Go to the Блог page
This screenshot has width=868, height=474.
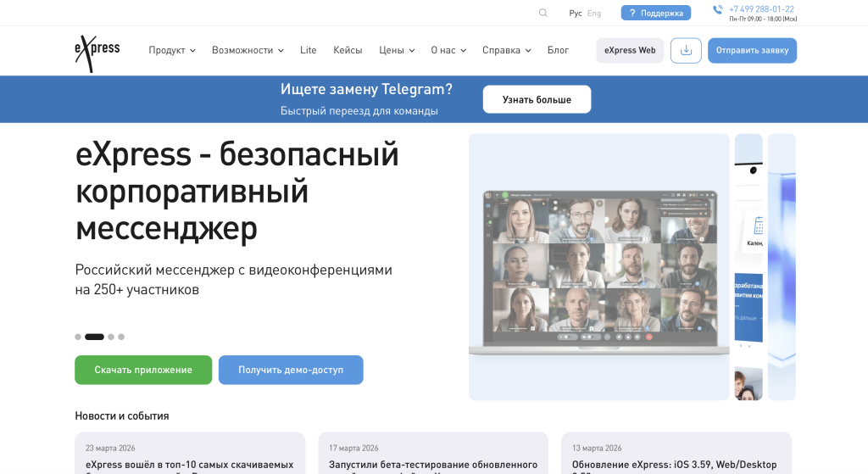point(558,50)
